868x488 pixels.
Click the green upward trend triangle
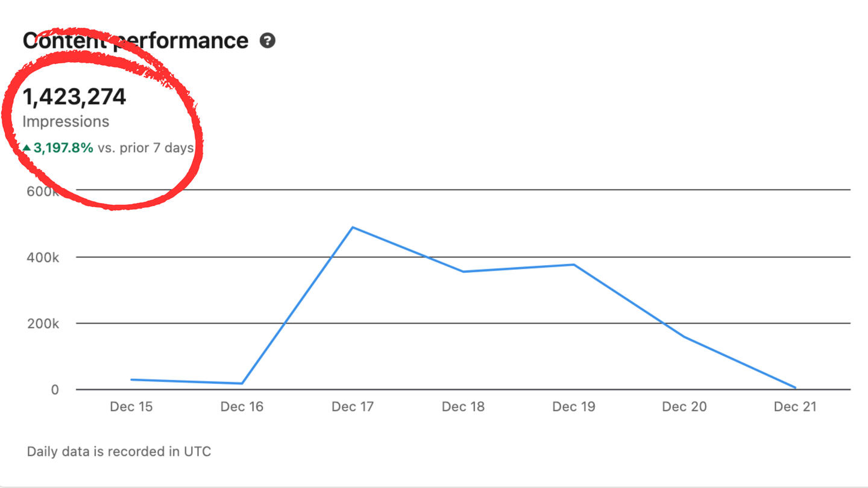click(x=27, y=148)
